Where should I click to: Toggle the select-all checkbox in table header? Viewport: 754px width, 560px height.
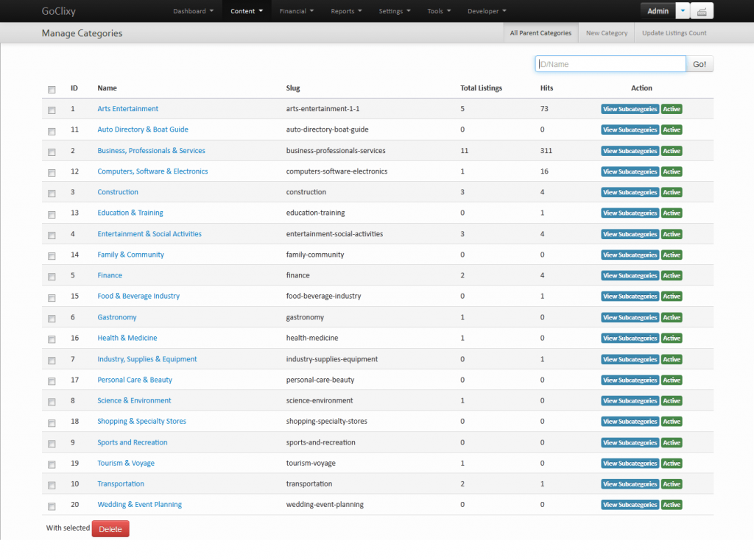click(52, 90)
